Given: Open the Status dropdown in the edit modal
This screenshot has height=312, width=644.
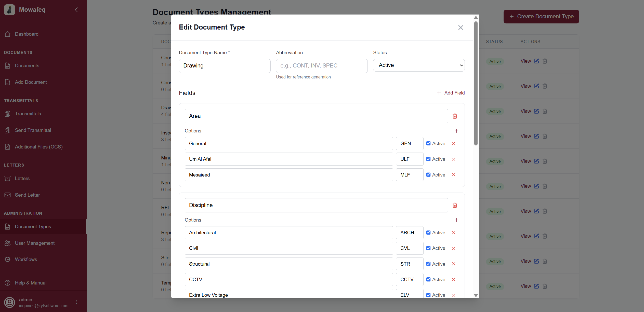Looking at the screenshot, I should click(419, 65).
